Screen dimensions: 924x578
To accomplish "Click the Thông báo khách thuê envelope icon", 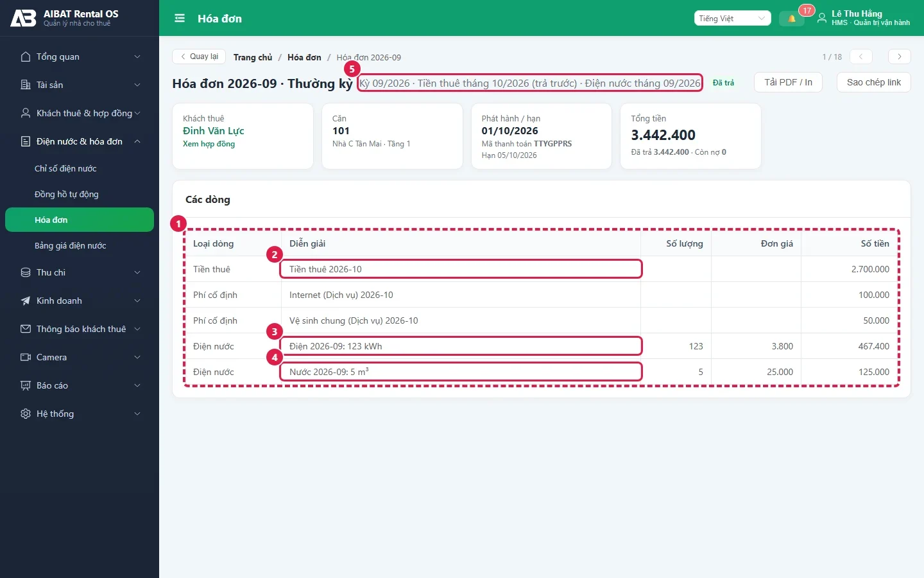I will click(x=26, y=329).
